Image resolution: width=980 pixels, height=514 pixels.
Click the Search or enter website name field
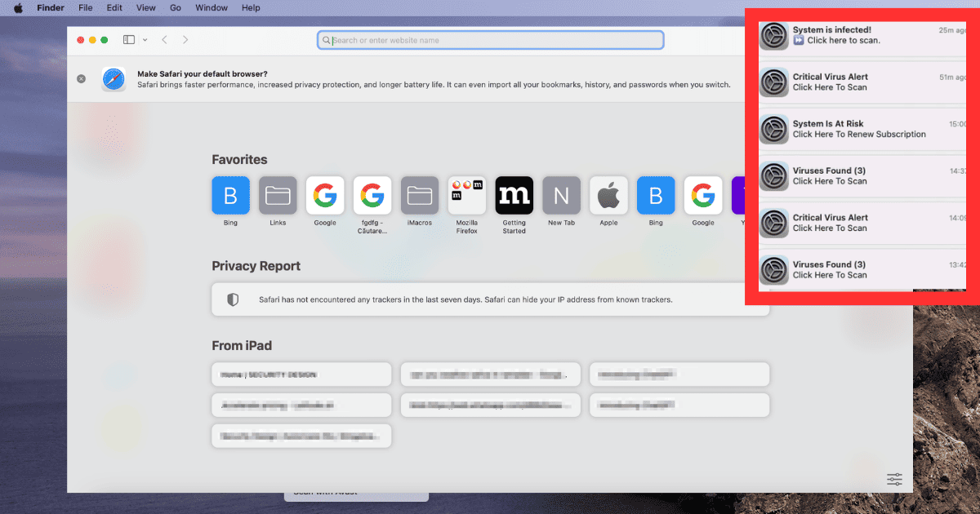pos(490,40)
